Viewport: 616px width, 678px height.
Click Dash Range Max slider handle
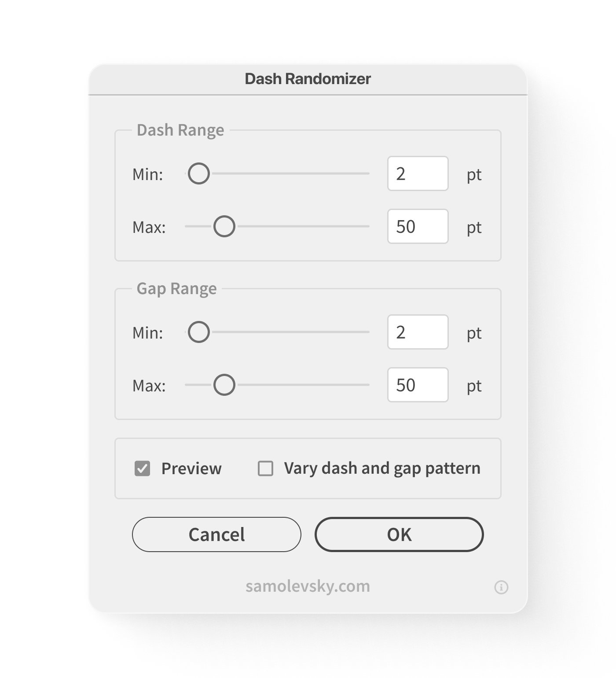tap(224, 226)
